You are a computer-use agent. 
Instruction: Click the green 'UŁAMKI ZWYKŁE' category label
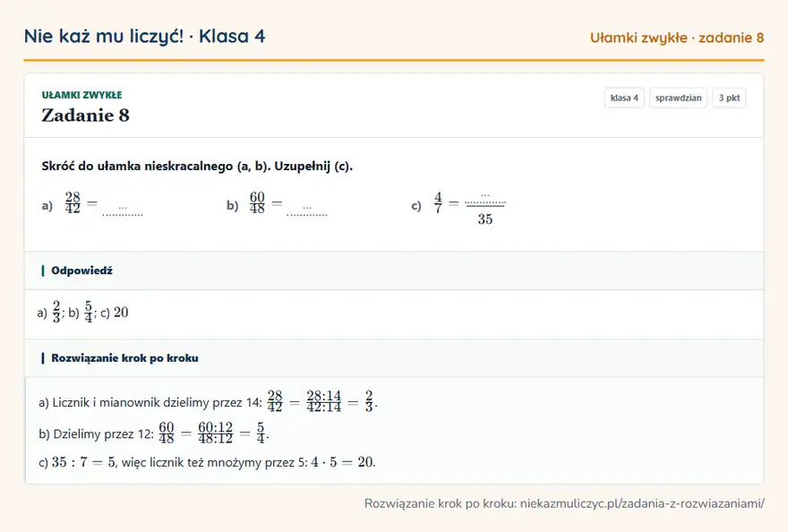pyautogui.click(x=81, y=95)
